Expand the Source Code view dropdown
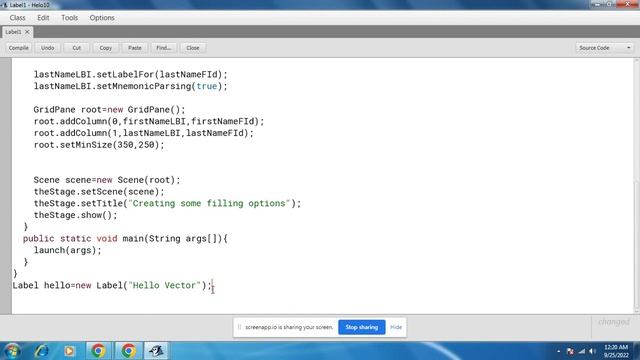The height and width of the screenshot is (360, 640). [604, 48]
